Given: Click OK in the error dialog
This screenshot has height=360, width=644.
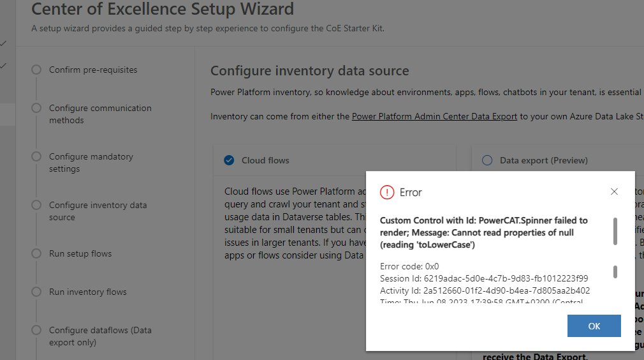Looking at the screenshot, I should (594, 326).
